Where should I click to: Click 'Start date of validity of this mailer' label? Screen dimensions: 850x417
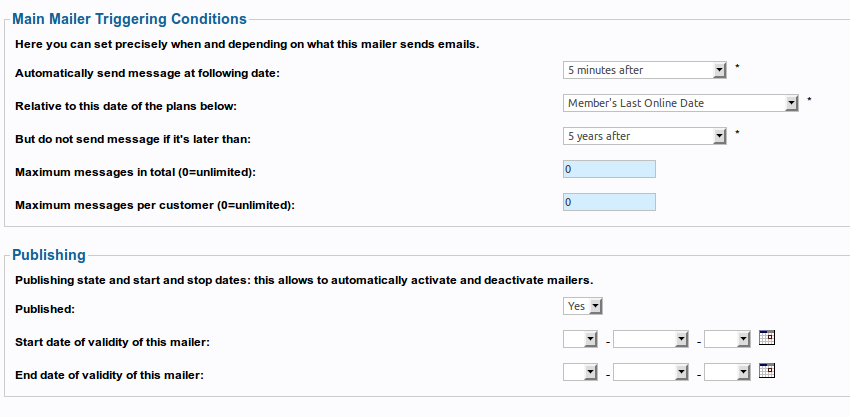(x=112, y=343)
